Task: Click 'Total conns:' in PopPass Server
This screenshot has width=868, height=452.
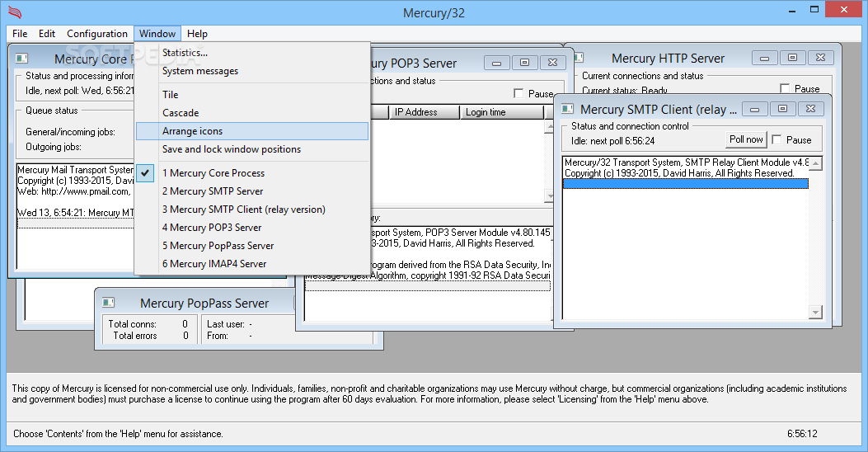Action: [x=133, y=324]
